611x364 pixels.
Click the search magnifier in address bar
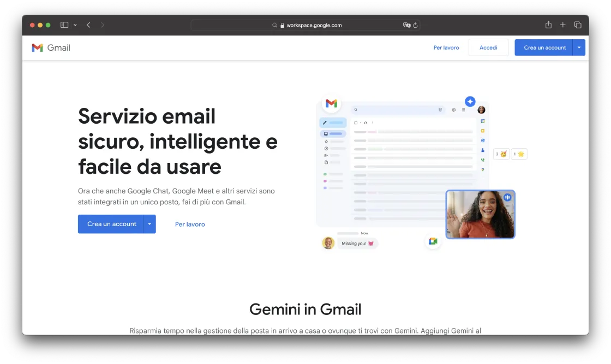(275, 25)
